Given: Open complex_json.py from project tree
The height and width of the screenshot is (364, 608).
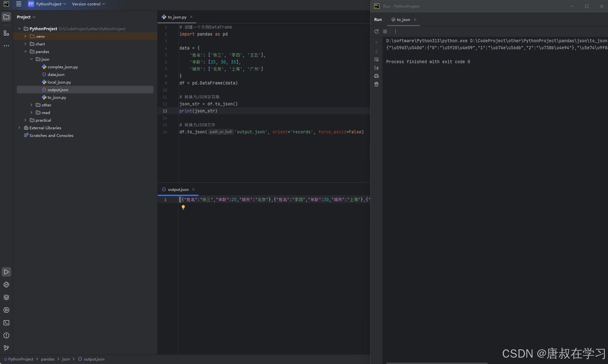Looking at the screenshot, I should point(63,67).
